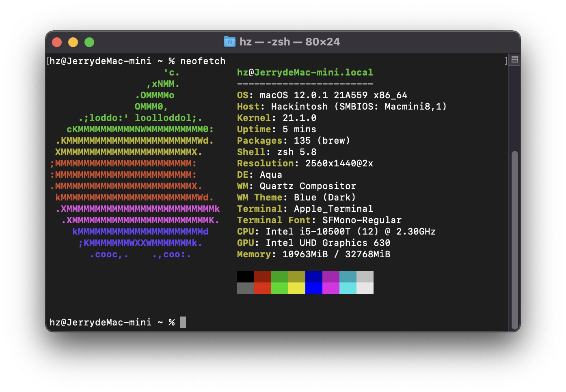Click the cyan color block in bottom row
566x392 pixels.
point(348,288)
